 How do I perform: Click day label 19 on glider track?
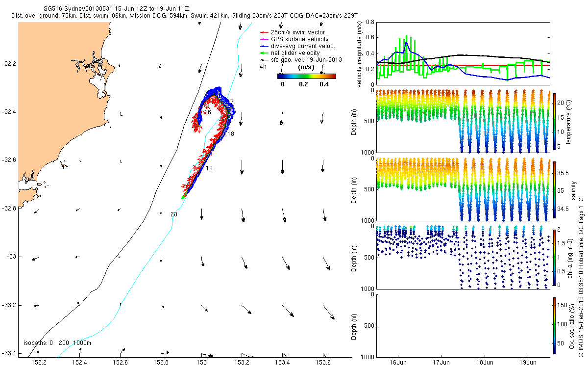click(209, 168)
